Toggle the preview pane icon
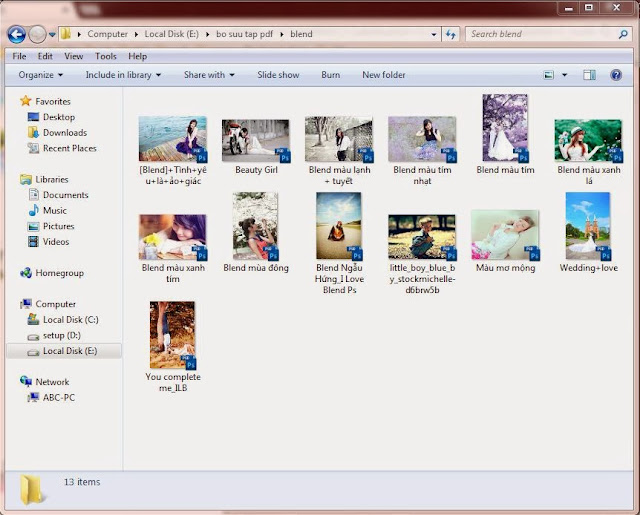The image size is (640, 515). click(589, 75)
